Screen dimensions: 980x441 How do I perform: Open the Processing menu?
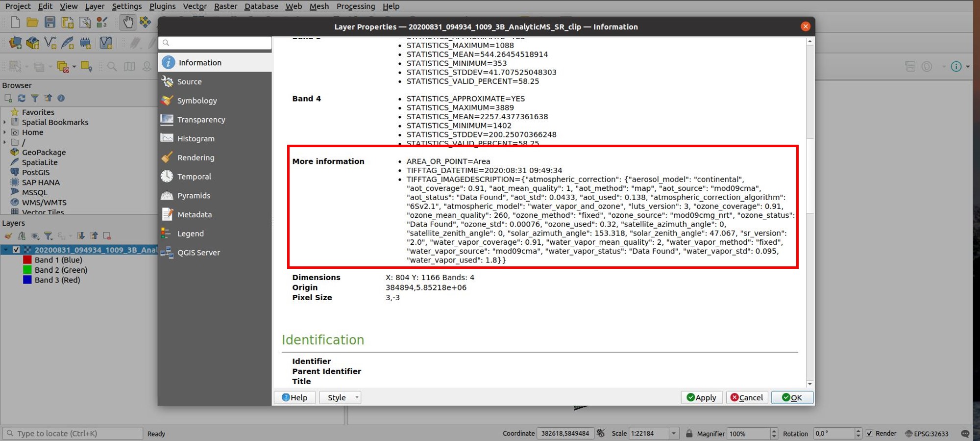(x=356, y=6)
